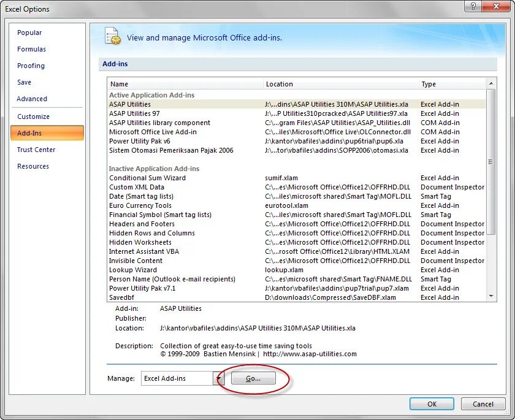The image size is (515, 420).
Task: Click the http://www.asap-utilities.com text
Action: pos(310,354)
